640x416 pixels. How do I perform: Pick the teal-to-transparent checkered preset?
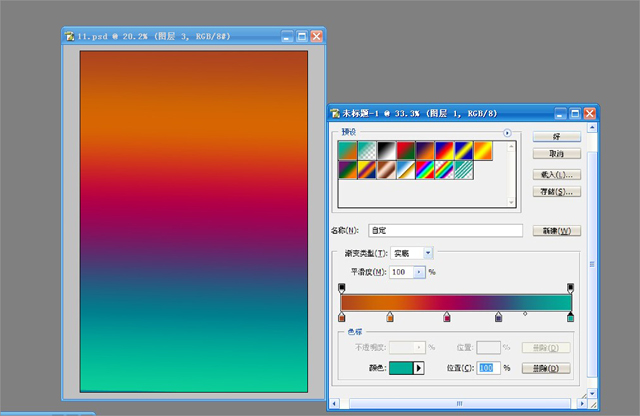click(367, 150)
